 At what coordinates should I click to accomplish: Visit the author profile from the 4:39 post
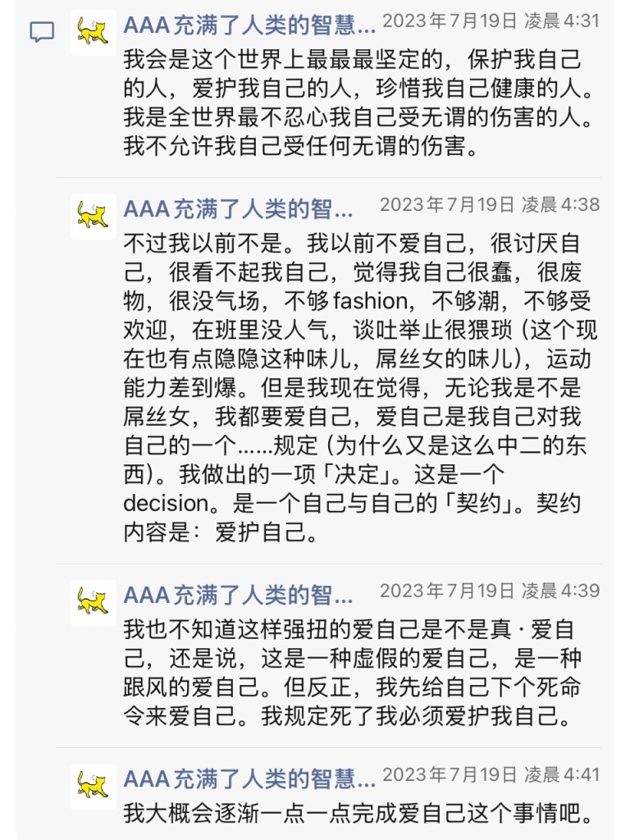(x=238, y=596)
